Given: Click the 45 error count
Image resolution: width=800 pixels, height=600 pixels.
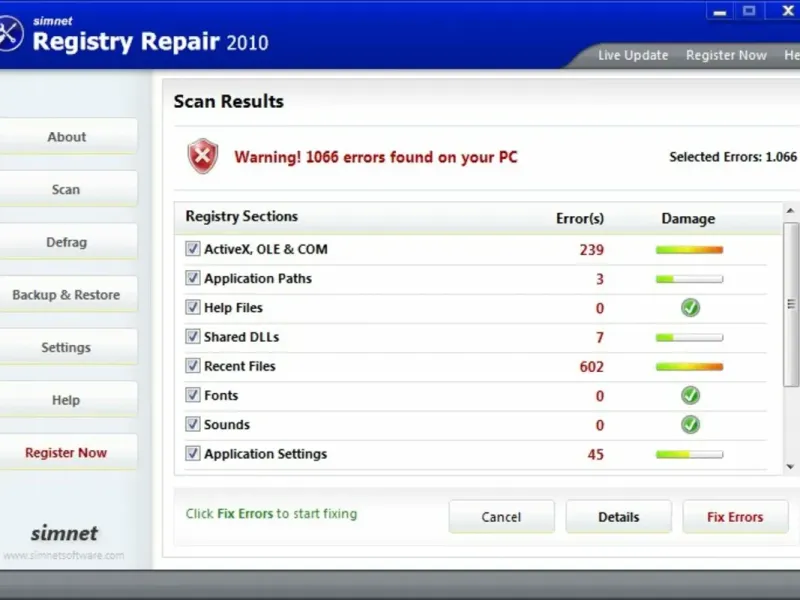Looking at the screenshot, I should pos(595,454).
